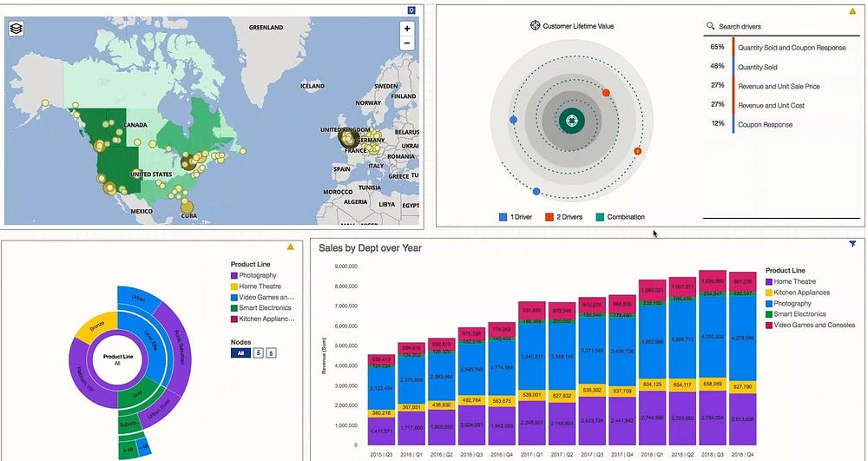Select the bottom 5 nodes toggle
The height and width of the screenshot is (461, 868).
tap(271, 353)
